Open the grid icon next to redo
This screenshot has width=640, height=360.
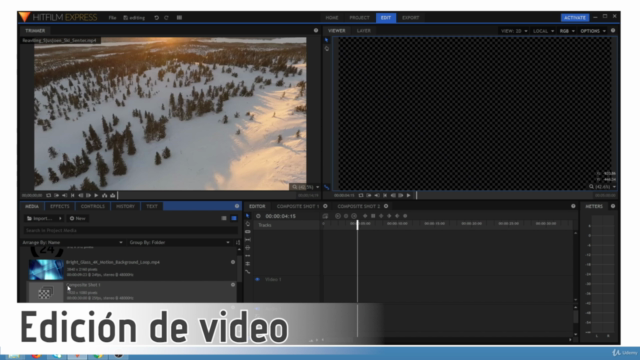tap(179, 18)
